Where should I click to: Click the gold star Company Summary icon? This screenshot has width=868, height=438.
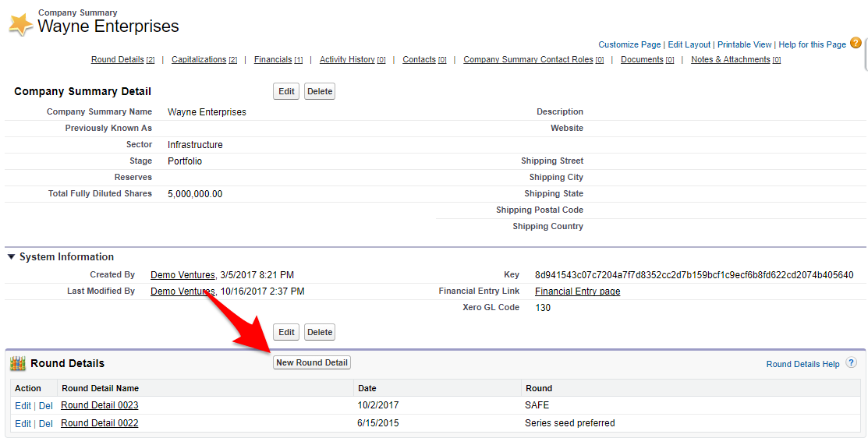(x=20, y=24)
